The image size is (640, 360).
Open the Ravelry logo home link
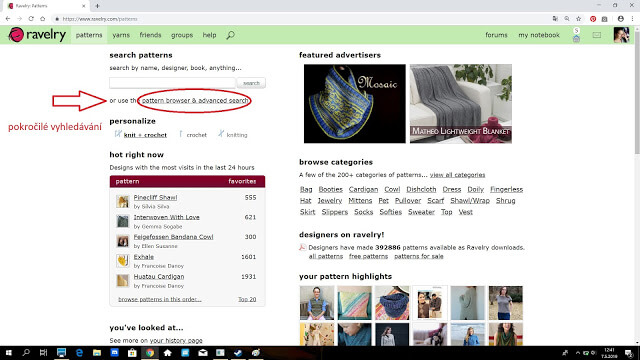click(37, 35)
